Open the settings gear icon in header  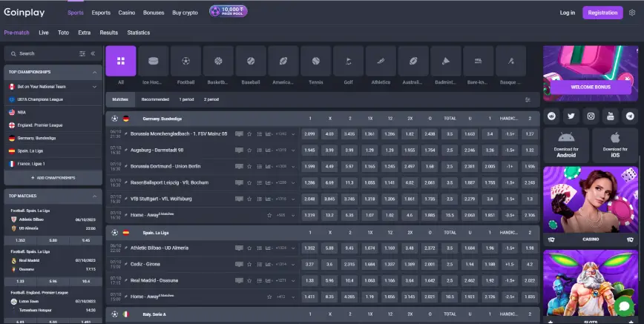[x=632, y=13]
